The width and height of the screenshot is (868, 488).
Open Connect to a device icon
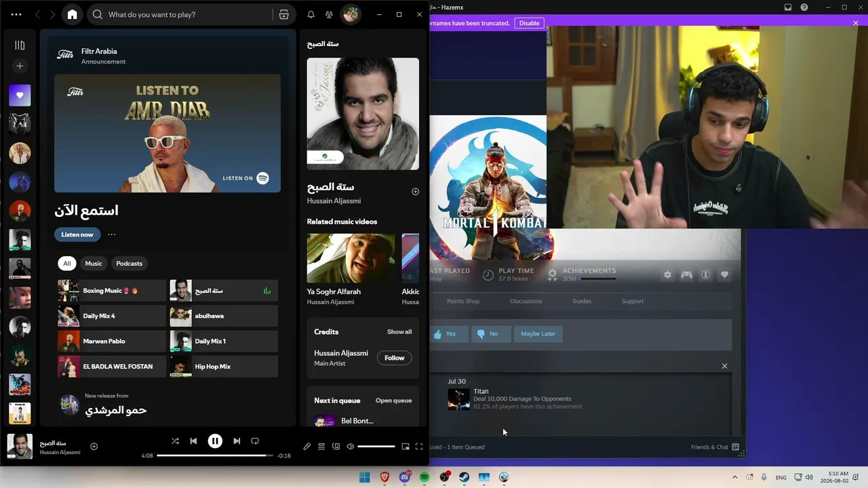click(x=336, y=447)
